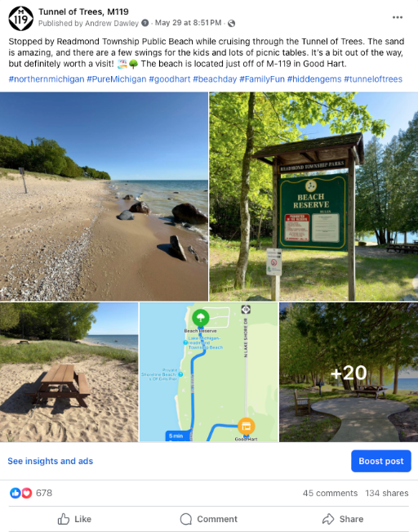Viewport: 418px width, 532px height.
Task: Click the Comment button
Action: (x=208, y=519)
